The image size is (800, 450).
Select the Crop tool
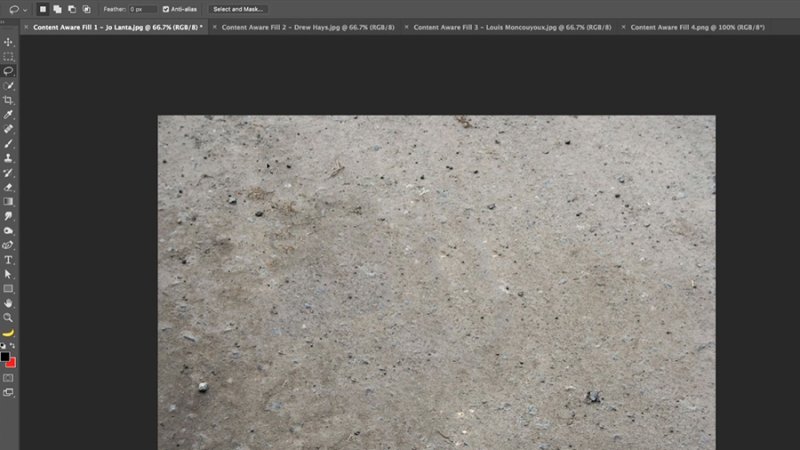coord(8,100)
